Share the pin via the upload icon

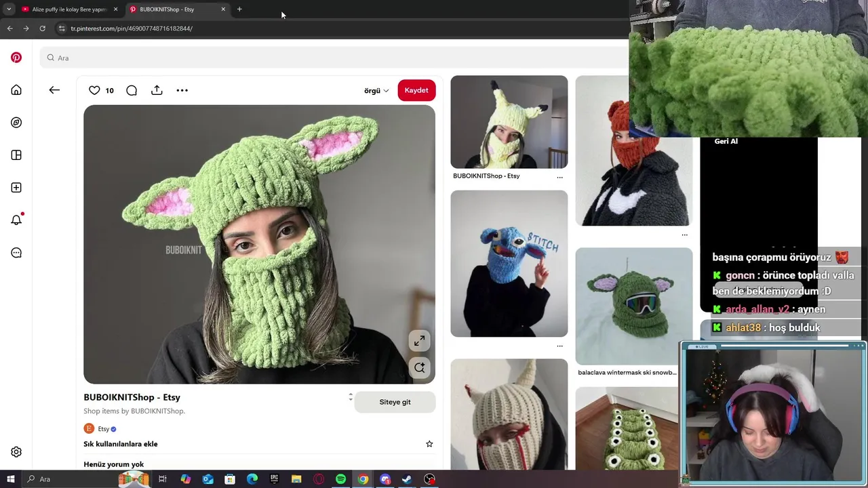(x=157, y=90)
